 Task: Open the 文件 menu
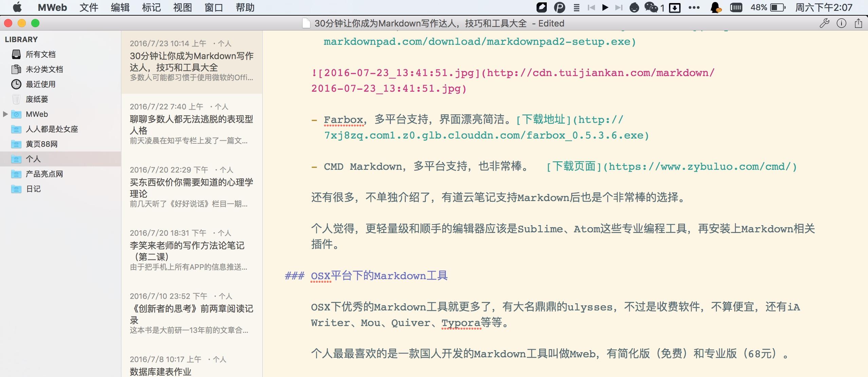89,7
